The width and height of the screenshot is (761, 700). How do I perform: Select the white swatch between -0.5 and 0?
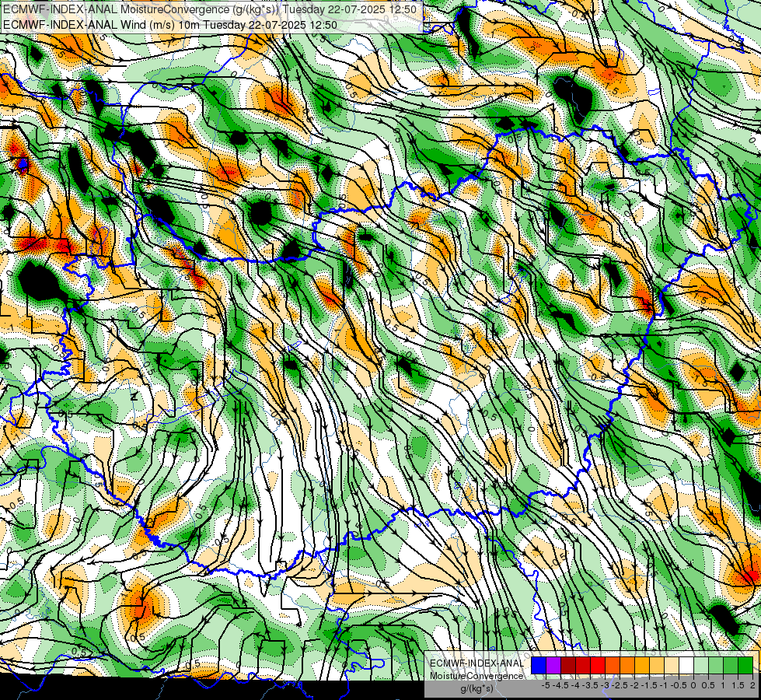click(686, 665)
